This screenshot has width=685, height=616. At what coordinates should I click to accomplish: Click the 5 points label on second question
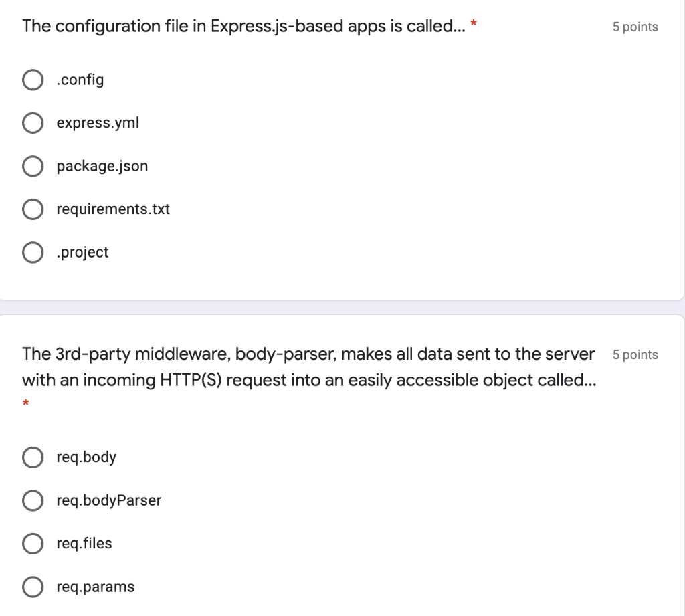click(634, 354)
